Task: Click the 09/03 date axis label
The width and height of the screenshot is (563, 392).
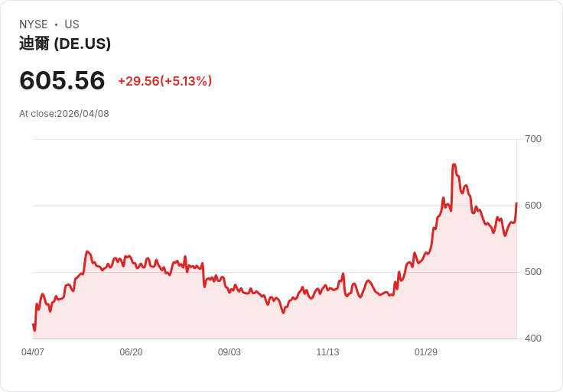Action: tap(229, 352)
